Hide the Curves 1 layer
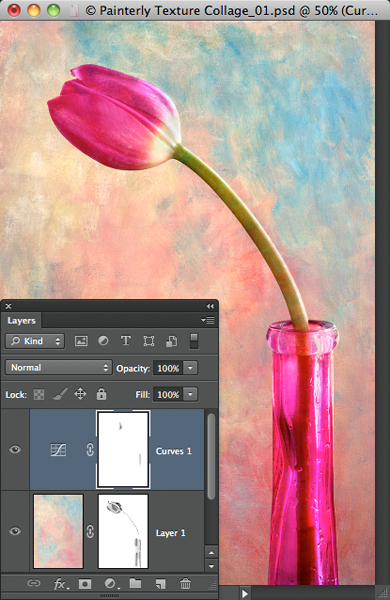 (x=15, y=449)
